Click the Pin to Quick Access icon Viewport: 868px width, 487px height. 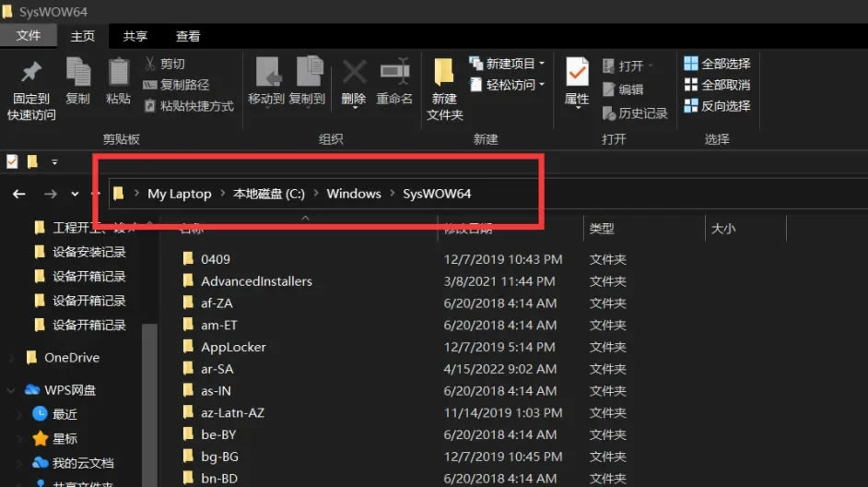pyautogui.click(x=31, y=74)
